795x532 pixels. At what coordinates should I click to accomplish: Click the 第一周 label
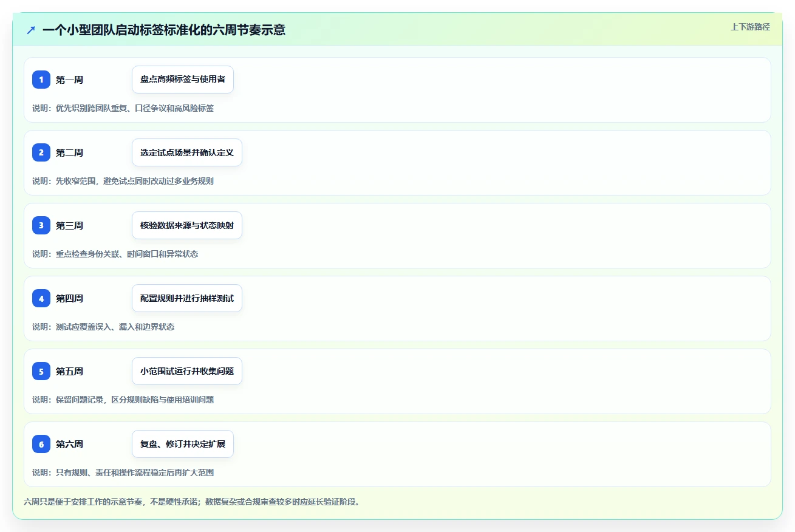coord(69,80)
